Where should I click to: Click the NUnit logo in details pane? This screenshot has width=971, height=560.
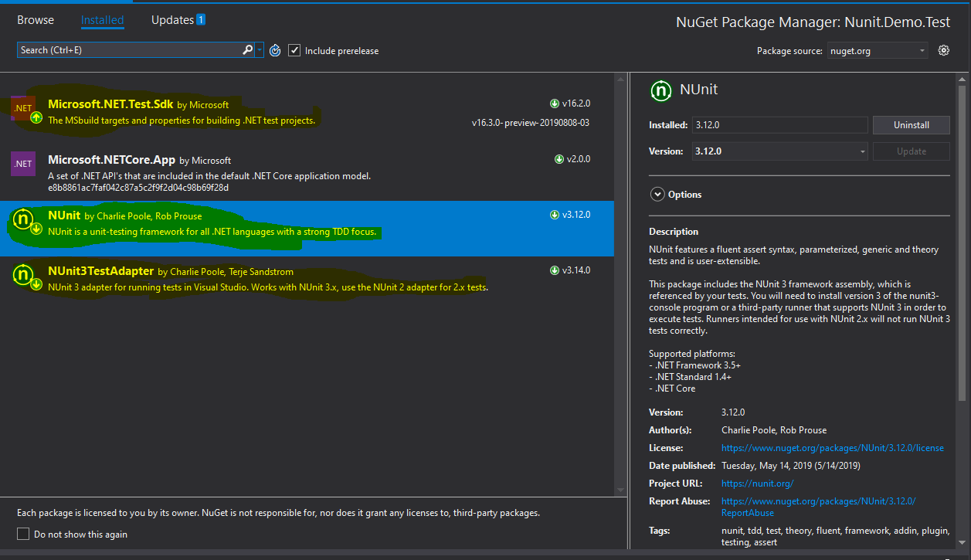660,90
